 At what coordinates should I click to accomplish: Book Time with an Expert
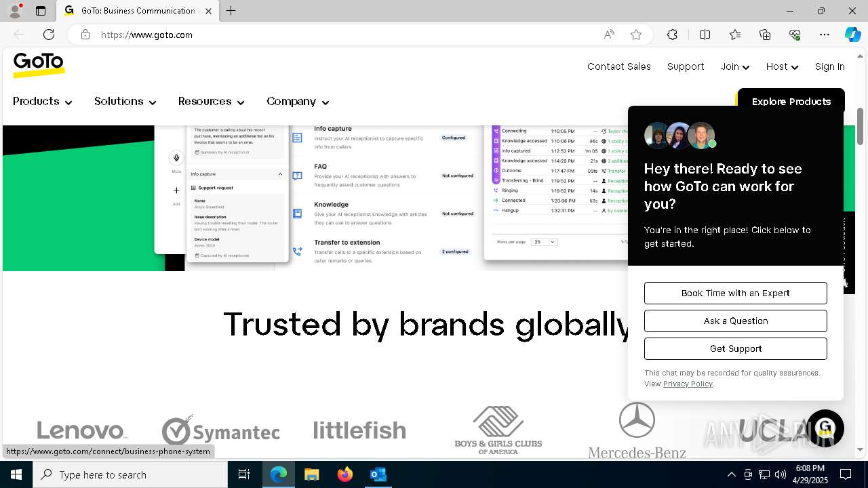pos(736,293)
